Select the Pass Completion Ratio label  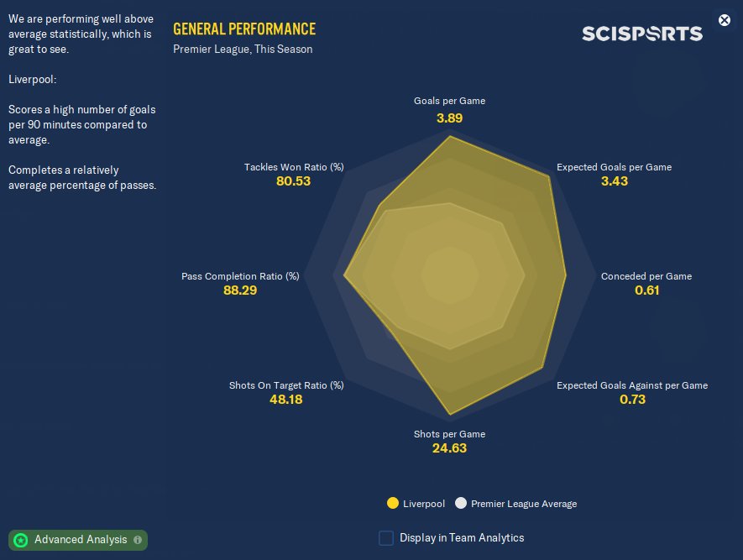[x=240, y=276]
